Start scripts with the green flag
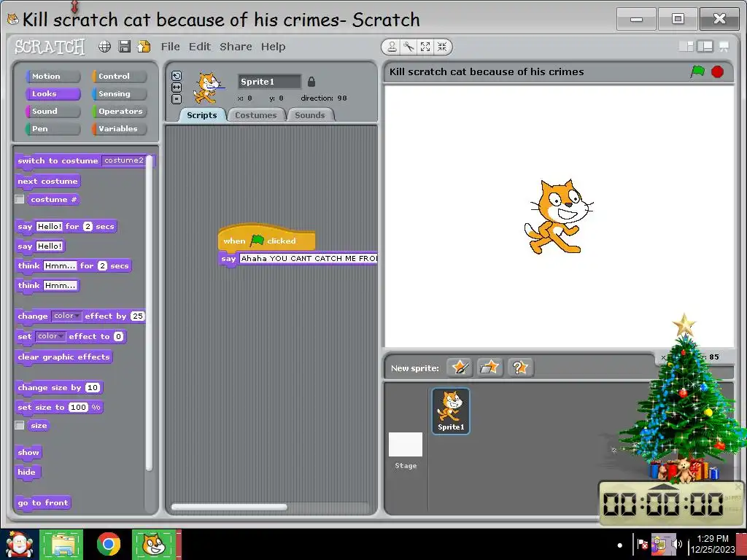This screenshot has height=560, width=747. coord(697,71)
